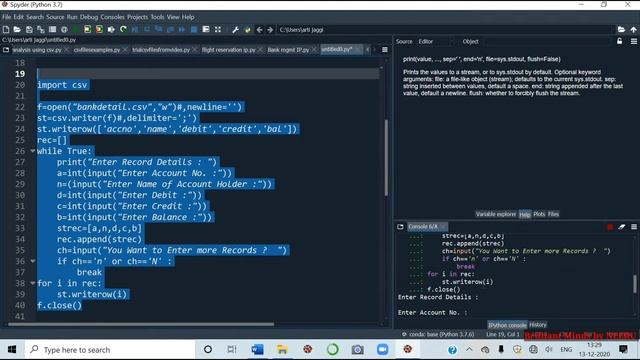
Task: Maximize current pane icon in the toolbar
Action: [206, 29]
